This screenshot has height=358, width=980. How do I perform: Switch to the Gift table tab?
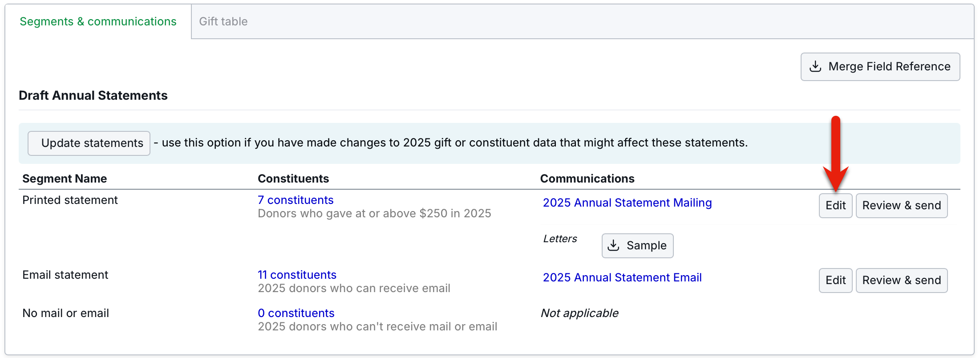click(x=223, y=21)
